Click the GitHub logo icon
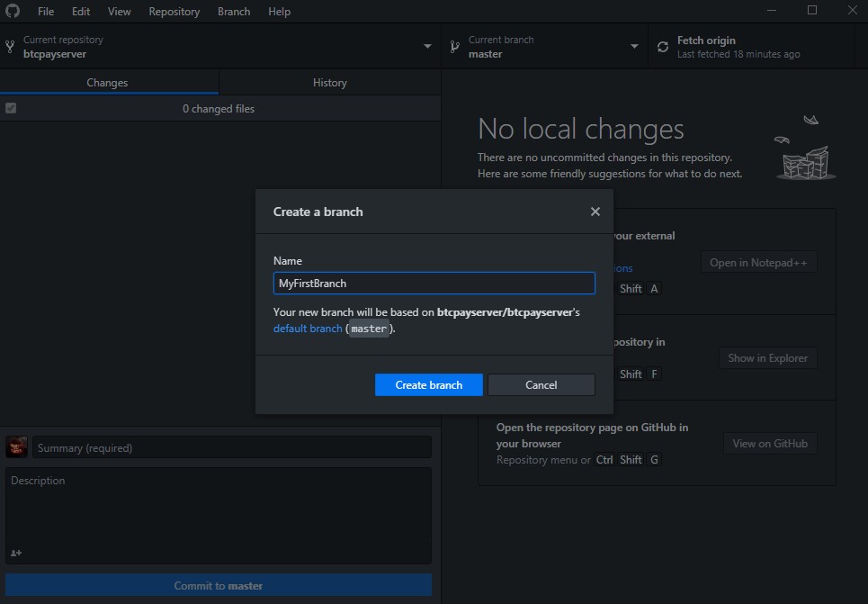This screenshot has width=868, height=604. point(13,11)
